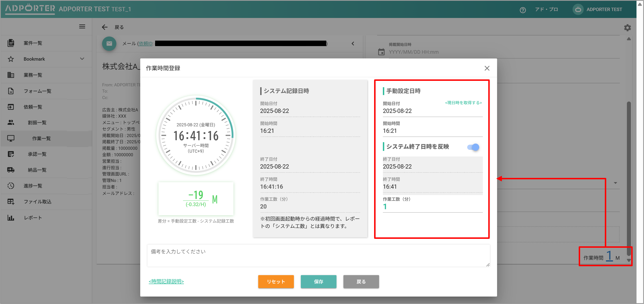This screenshot has width=644, height=304.
Task: Open settings via the gear icon
Action: click(627, 28)
